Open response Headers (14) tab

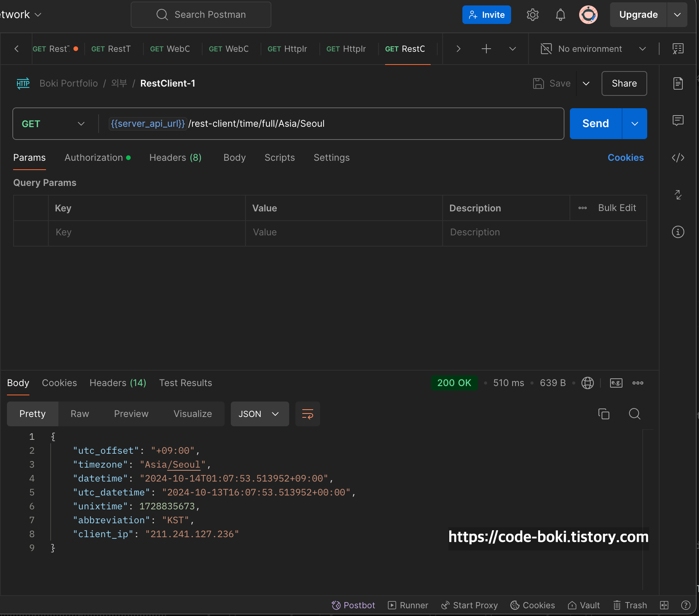pos(118,383)
